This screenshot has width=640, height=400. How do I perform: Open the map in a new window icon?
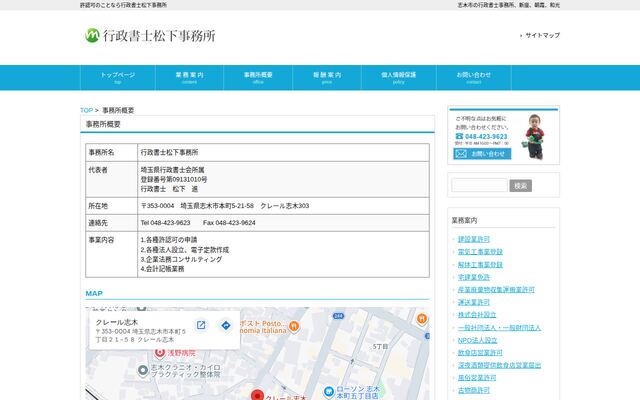[x=201, y=325]
